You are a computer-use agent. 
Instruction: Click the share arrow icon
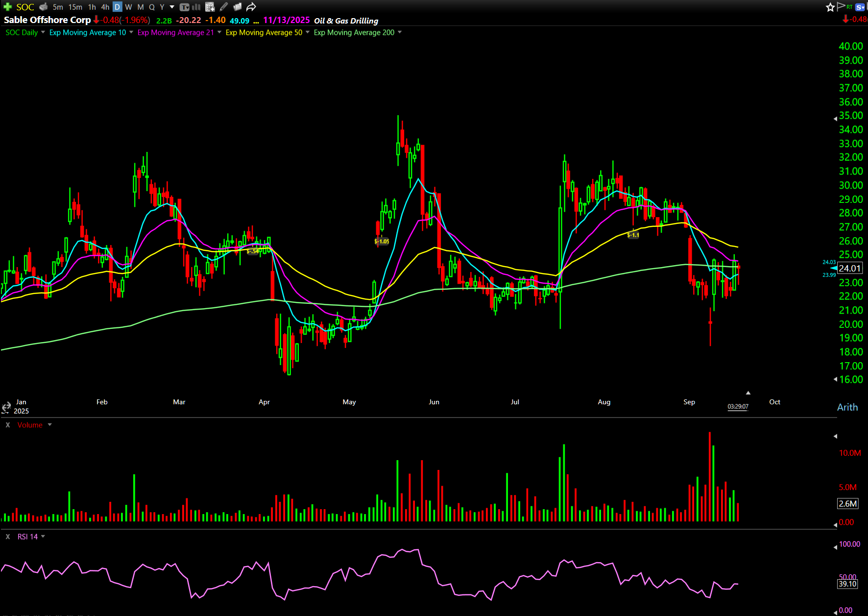pyautogui.click(x=251, y=7)
